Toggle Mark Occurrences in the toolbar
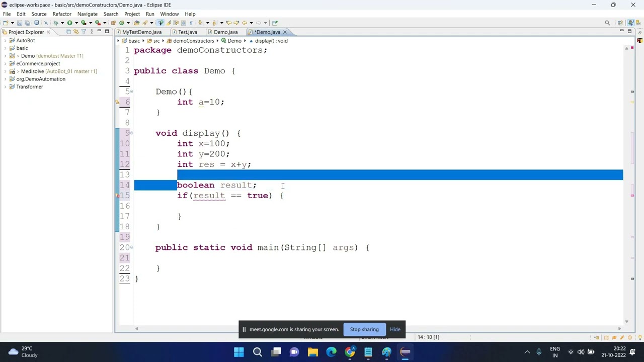644x362 pixels. pyautogui.click(x=162, y=23)
